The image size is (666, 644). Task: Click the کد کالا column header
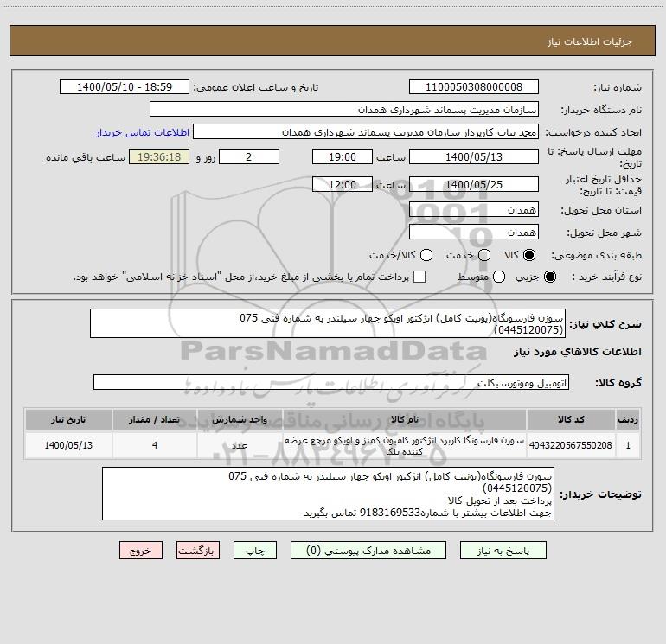pyautogui.click(x=571, y=420)
